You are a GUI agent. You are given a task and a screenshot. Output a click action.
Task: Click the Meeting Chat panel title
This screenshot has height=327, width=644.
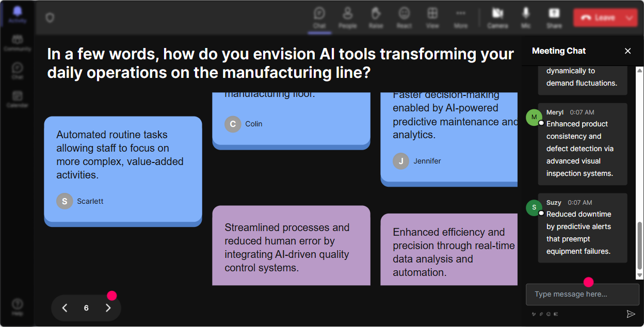(x=559, y=51)
